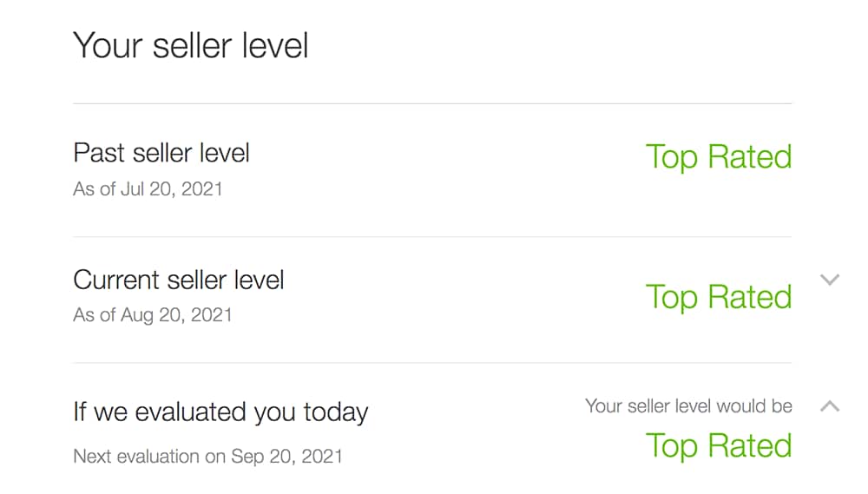
Task: Click the word Top in the current level status
Action: coord(672,298)
